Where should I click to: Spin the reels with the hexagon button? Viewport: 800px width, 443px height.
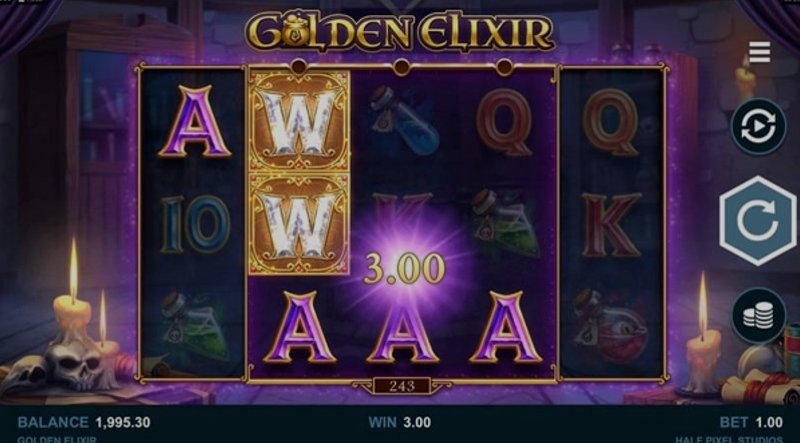click(758, 221)
